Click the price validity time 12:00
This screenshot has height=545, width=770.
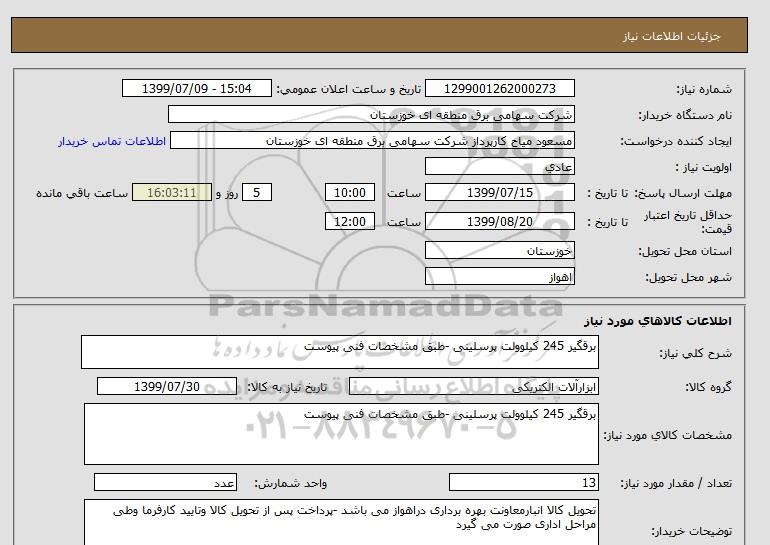point(350,221)
